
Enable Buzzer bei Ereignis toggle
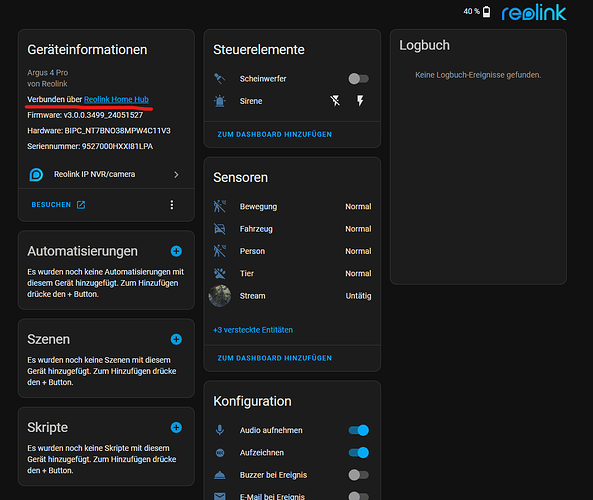click(359, 475)
